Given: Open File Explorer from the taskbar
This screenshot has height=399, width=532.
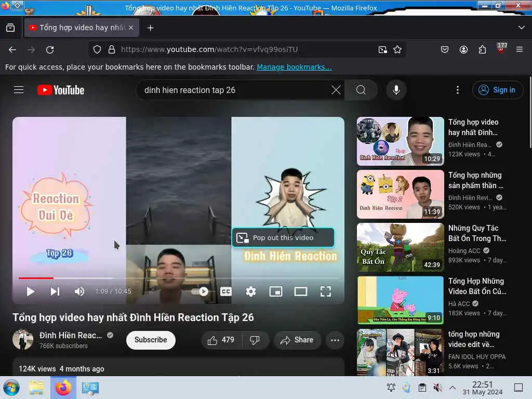Looking at the screenshot, I should [36, 388].
